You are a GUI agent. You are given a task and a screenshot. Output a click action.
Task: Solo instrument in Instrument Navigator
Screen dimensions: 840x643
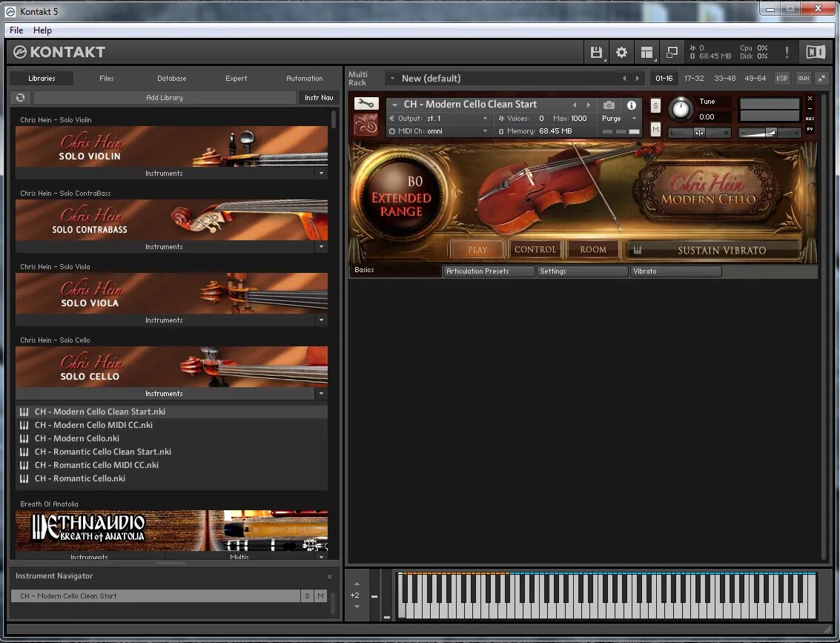coord(307,596)
